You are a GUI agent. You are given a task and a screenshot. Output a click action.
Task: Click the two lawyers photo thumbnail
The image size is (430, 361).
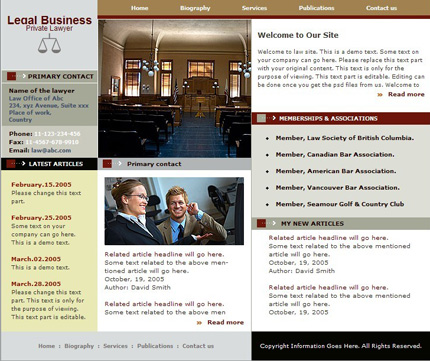(174, 211)
